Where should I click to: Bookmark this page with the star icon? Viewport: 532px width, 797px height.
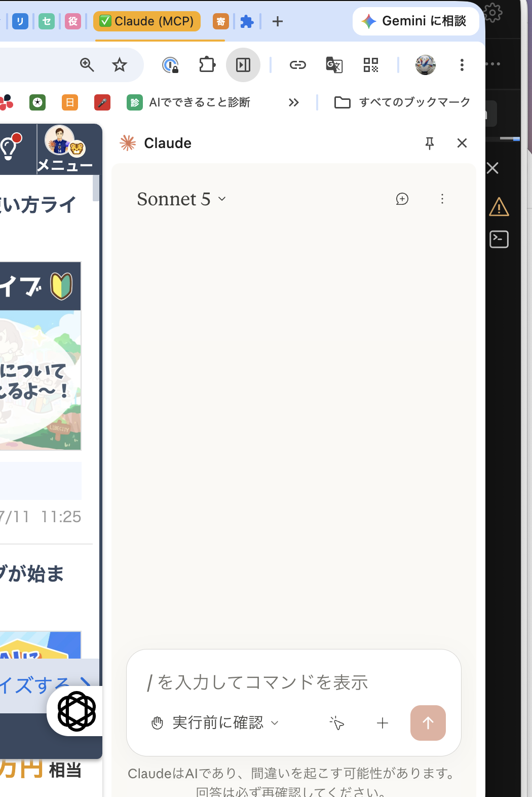120,65
